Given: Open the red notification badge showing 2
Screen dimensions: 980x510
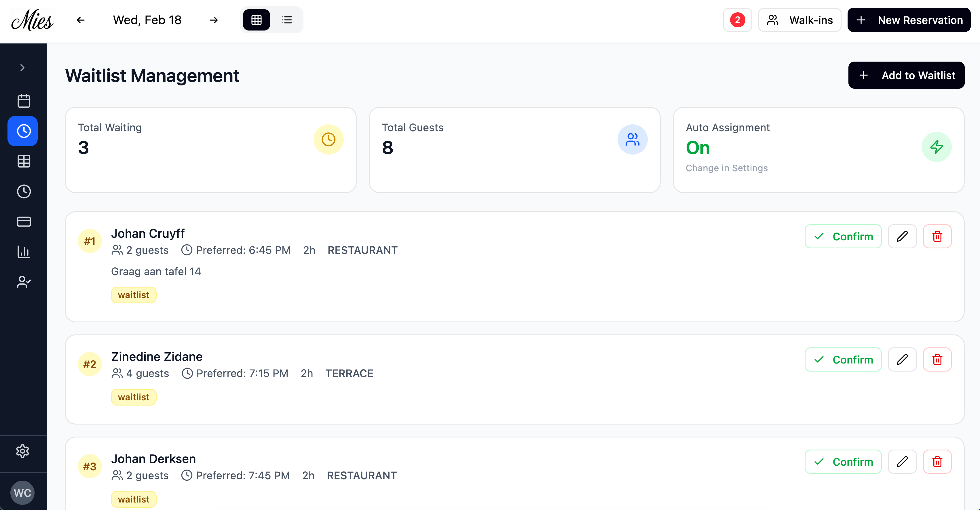Looking at the screenshot, I should [x=737, y=20].
